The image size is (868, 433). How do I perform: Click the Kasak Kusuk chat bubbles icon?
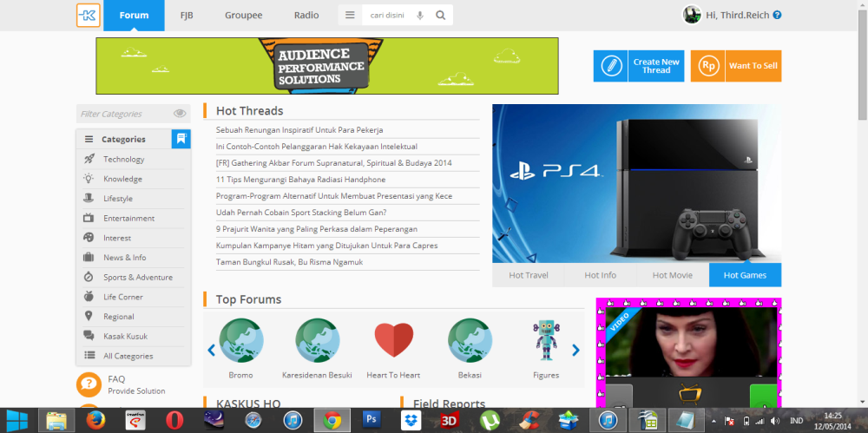(x=89, y=336)
